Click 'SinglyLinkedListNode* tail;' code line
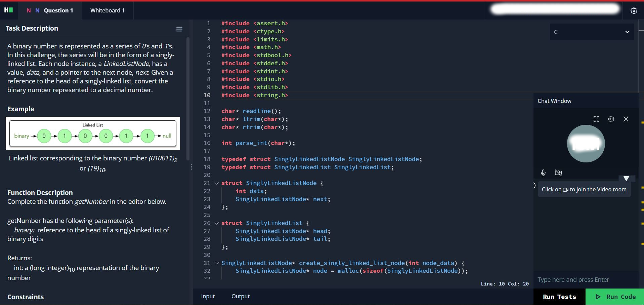 coord(283,239)
